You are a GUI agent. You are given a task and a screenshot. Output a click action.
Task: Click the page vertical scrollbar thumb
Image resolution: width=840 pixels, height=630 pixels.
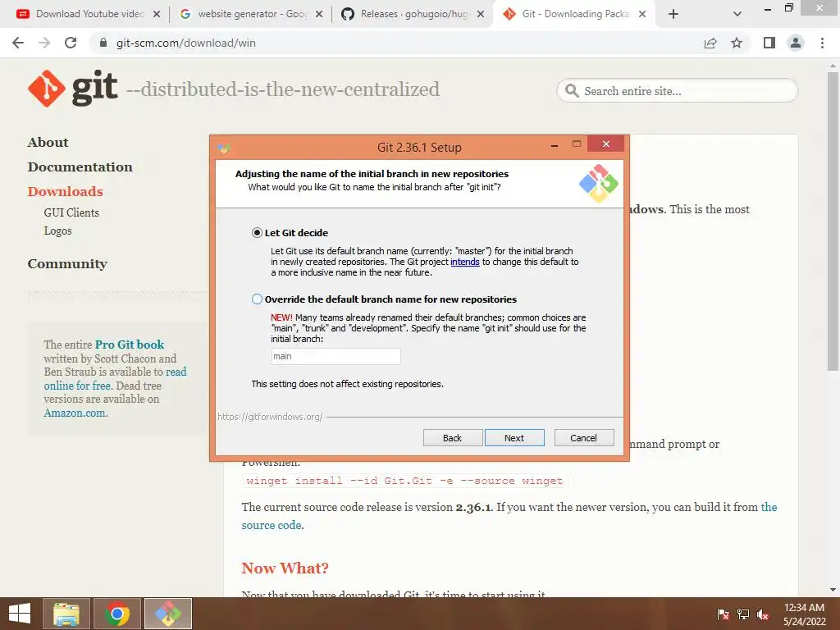tap(833, 221)
